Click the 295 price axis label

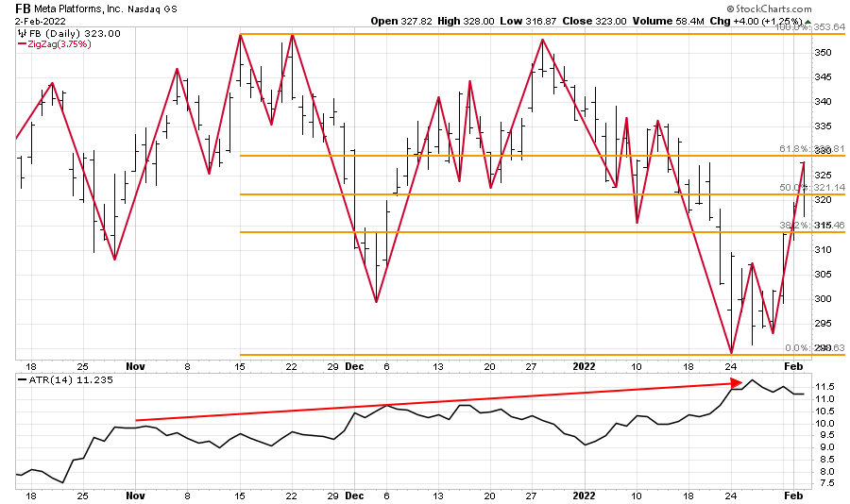(x=824, y=324)
